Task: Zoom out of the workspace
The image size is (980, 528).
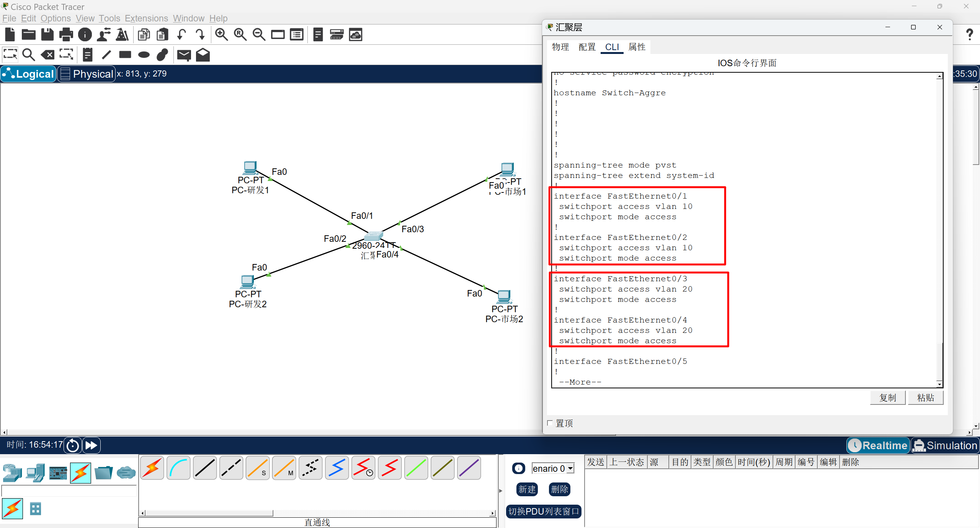Action: coord(259,35)
